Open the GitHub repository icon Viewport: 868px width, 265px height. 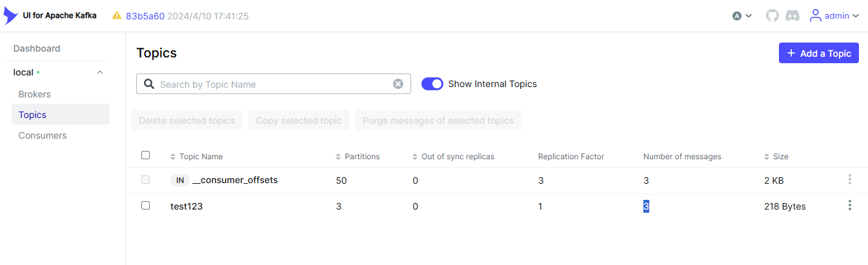click(772, 15)
